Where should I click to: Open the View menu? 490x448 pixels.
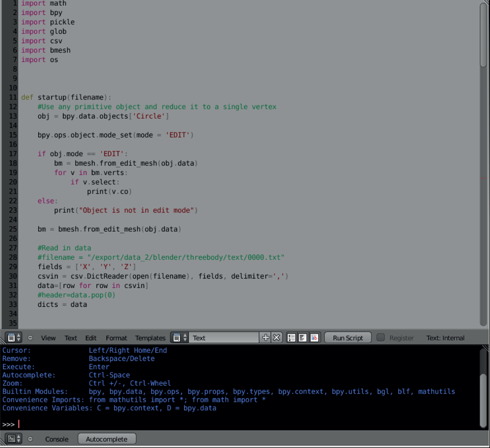[48, 338]
